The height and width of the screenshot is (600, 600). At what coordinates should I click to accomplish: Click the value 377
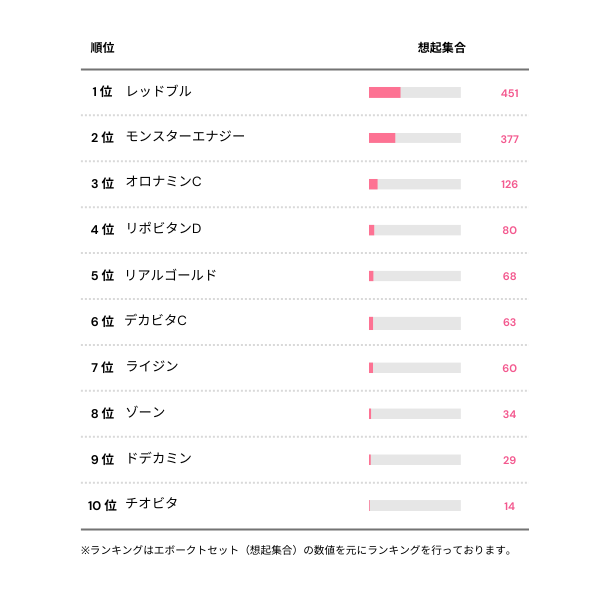[x=509, y=139]
